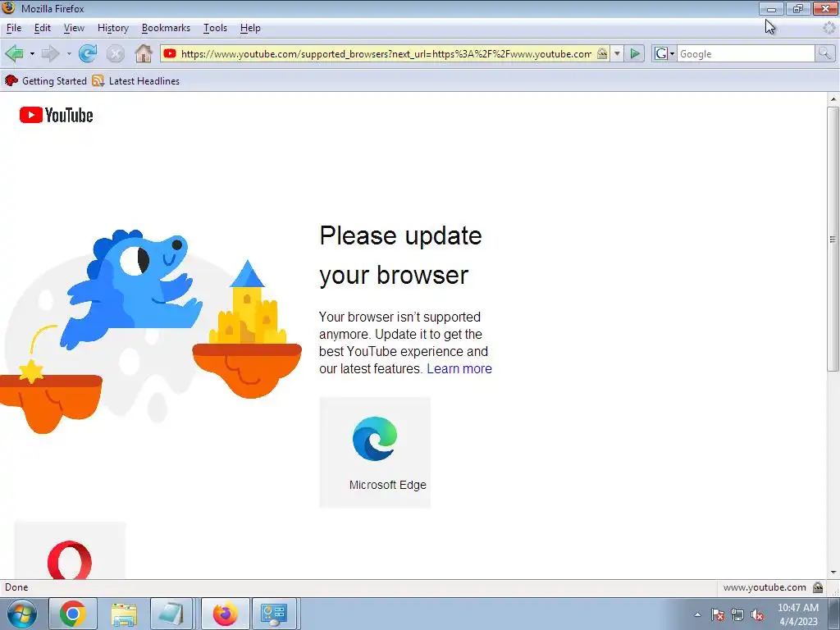The image size is (840, 630).
Task: Click the Action Center flag tray icon
Action: pos(718,615)
